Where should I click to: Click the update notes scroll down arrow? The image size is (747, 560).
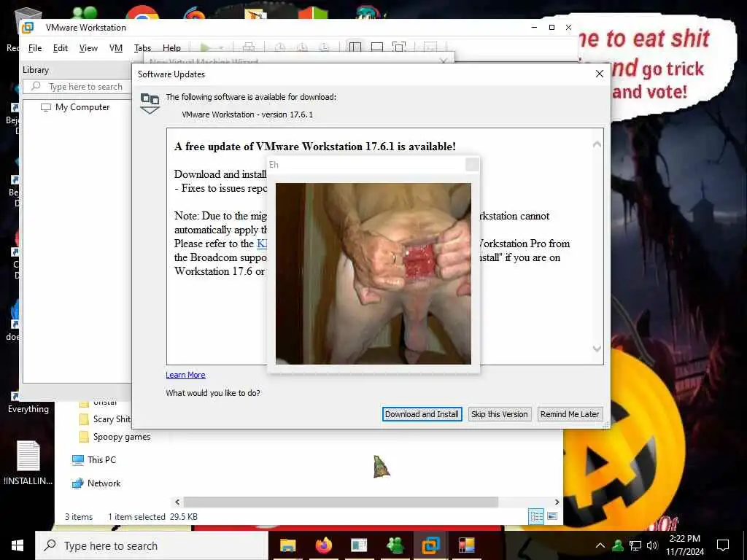coord(597,349)
